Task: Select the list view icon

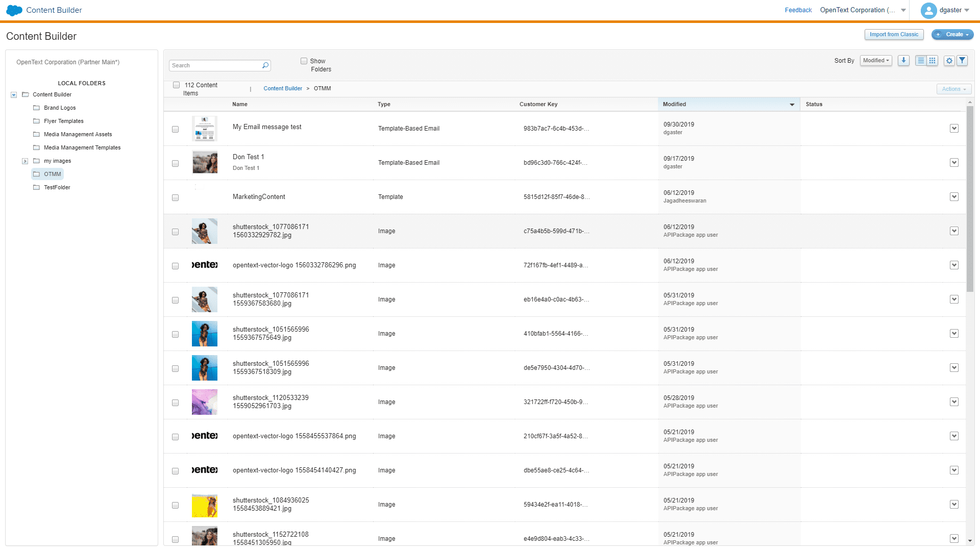Action: [x=920, y=60]
